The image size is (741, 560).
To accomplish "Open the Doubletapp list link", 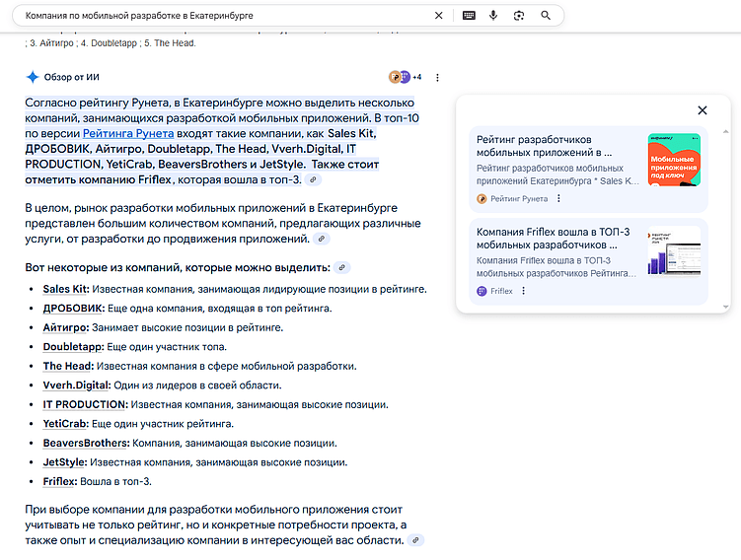I will pos(73,347).
